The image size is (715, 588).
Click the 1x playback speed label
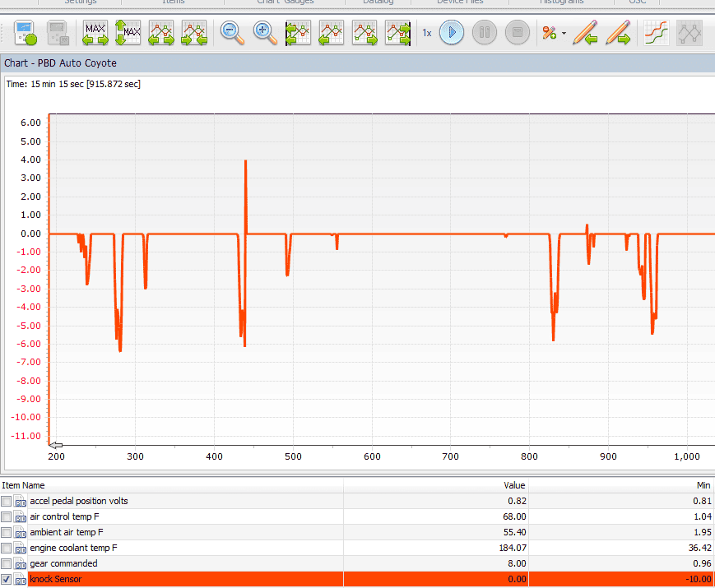point(427,33)
